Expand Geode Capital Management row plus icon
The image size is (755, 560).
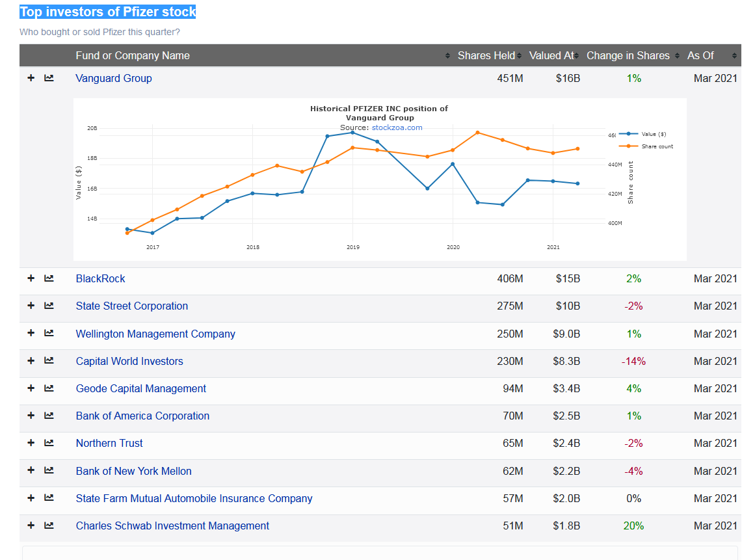click(x=31, y=388)
